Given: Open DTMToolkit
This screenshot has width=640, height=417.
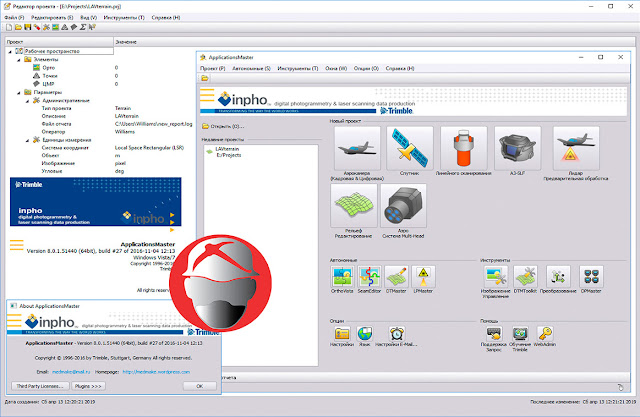Looking at the screenshot, I should coord(525,276).
